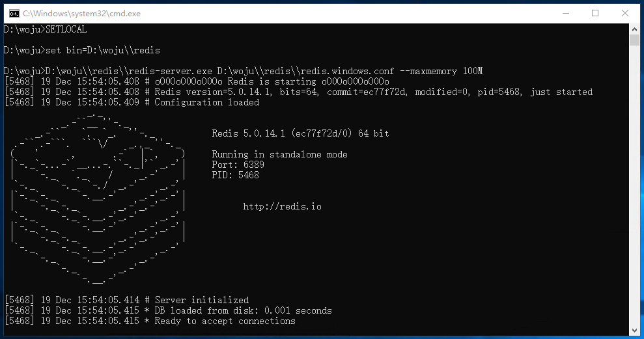Close the Redis server console window

625,13
